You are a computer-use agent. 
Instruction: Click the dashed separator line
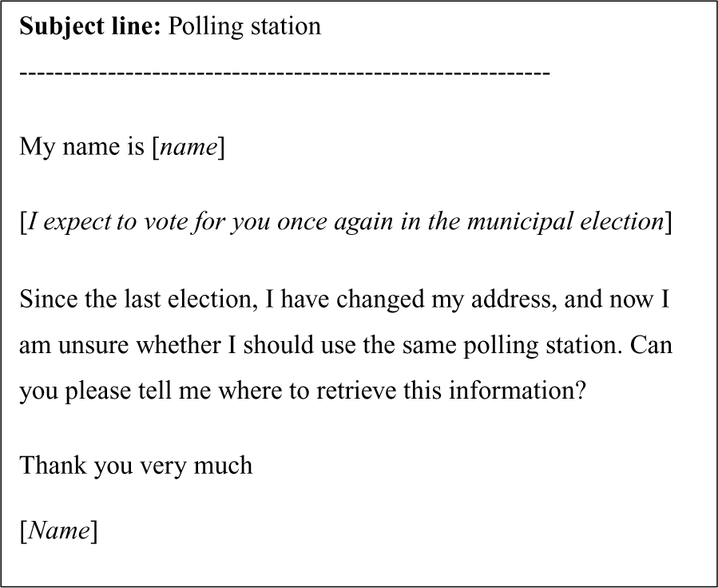point(284,73)
